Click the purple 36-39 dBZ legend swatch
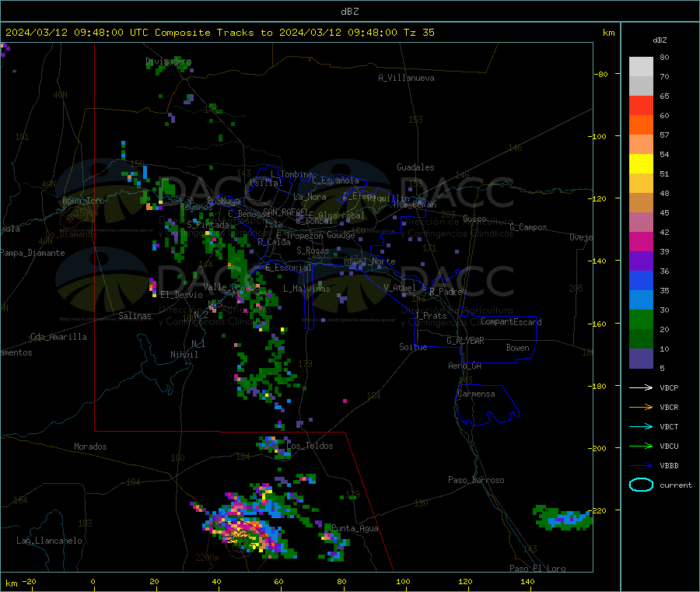Viewport: 700px width, 592px height. pos(641,261)
